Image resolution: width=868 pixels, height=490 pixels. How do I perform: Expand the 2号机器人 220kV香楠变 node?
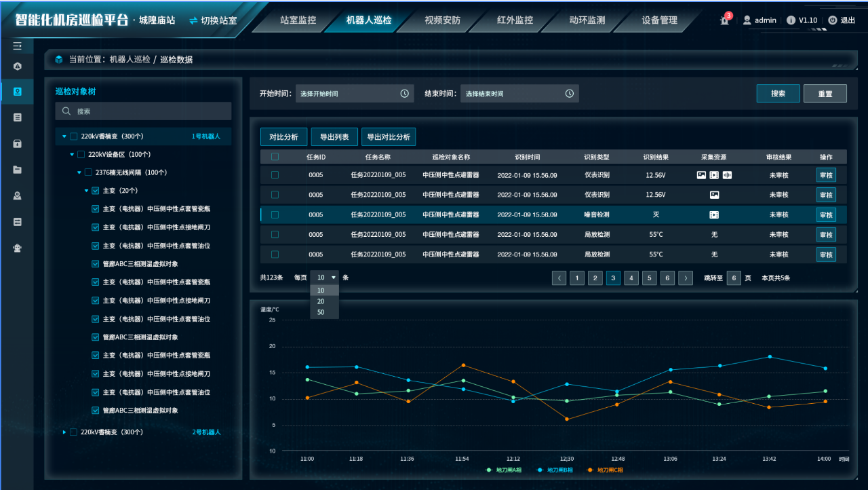coord(64,432)
